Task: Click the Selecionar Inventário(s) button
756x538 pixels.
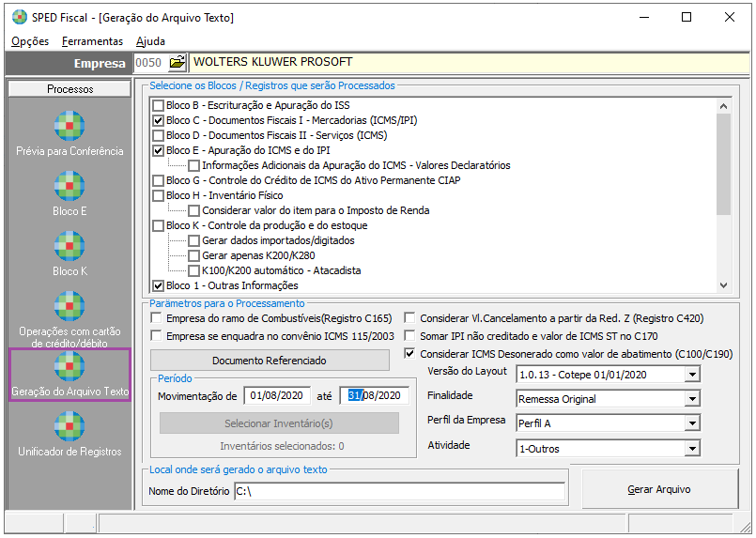Action: [x=279, y=423]
